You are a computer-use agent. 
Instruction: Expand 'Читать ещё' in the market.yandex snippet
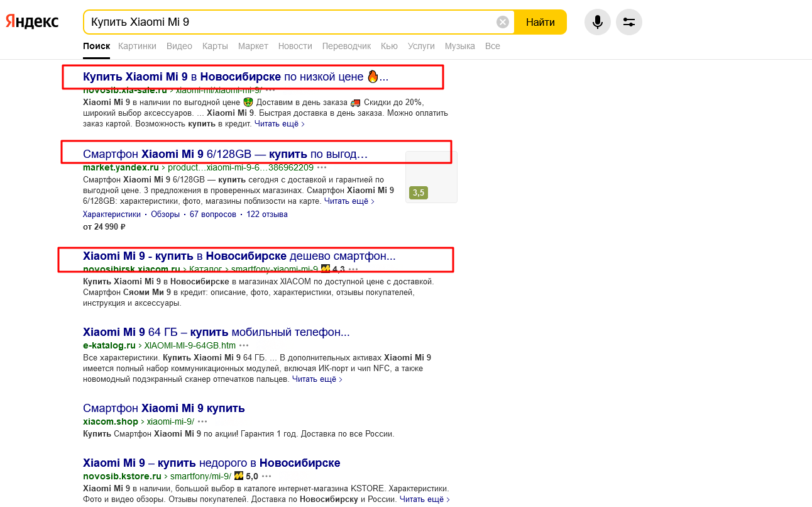[x=349, y=201]
